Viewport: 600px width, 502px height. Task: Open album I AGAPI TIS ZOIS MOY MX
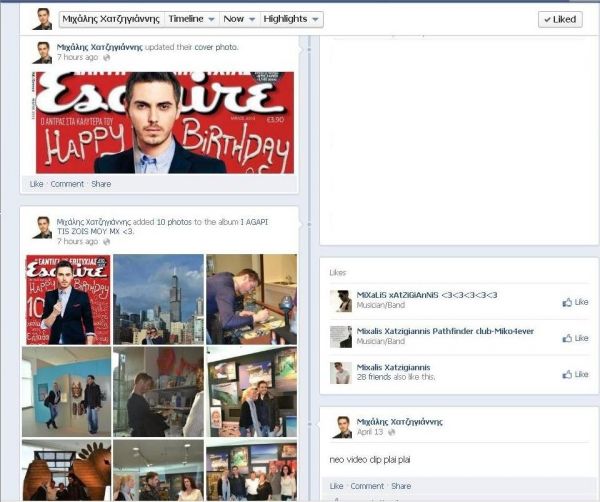point(163,227)
